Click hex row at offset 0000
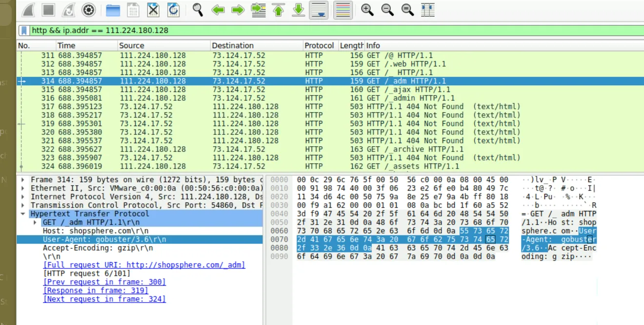Image resolution: width=644 pixels, height=325 pixels. tap(402, 180)
